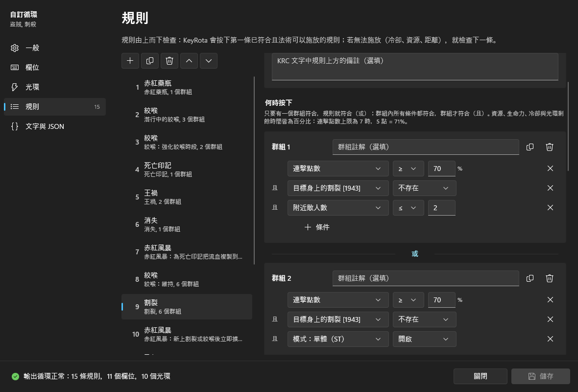Remove 群組 1 連擊點數 condition
Viewport: 578px width, 392px height.
[550, 169]
